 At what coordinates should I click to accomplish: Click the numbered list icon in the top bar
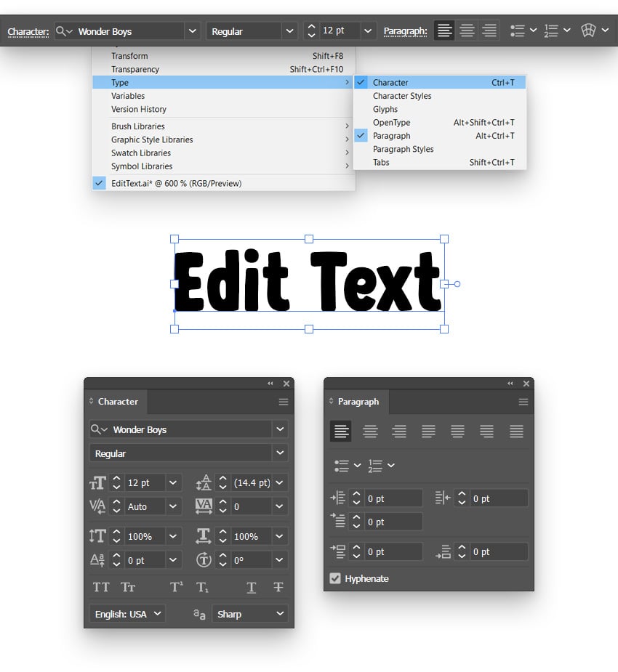click(x=550, y=31)
